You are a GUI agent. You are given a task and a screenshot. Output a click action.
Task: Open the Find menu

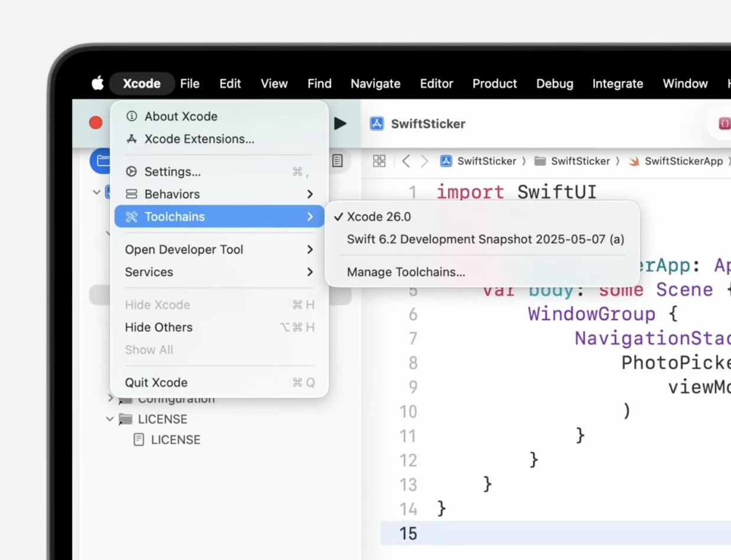[319, 84]
